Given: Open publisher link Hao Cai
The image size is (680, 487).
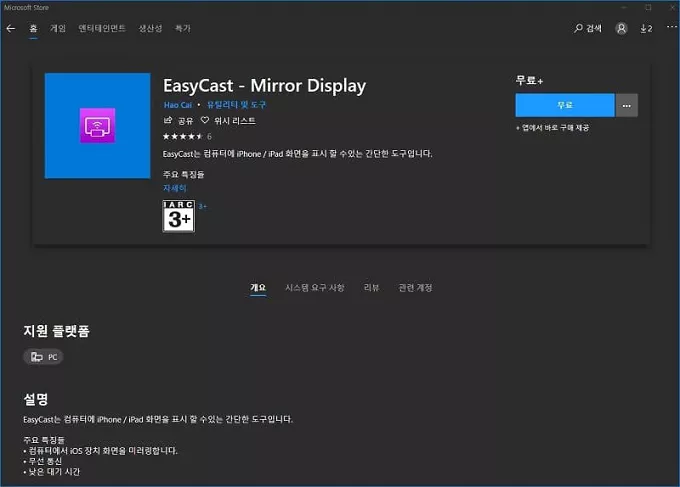Looking at the screenshot, I should click(178, 105).
